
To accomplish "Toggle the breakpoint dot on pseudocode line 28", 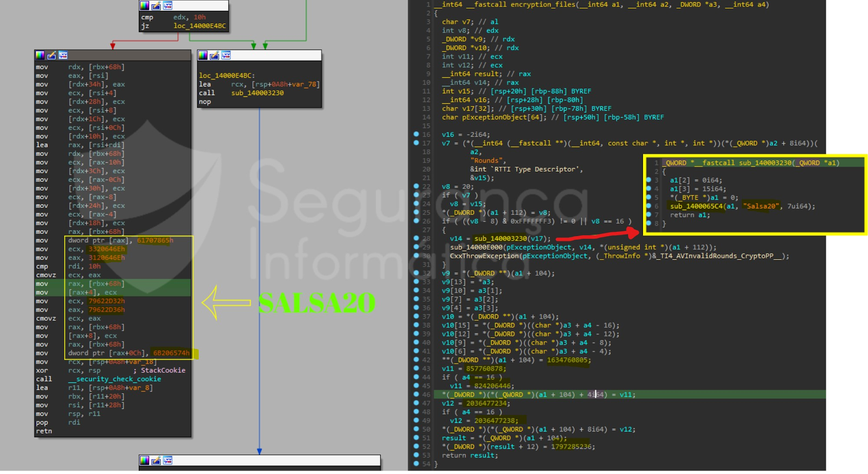I will [x=416, y=238].
